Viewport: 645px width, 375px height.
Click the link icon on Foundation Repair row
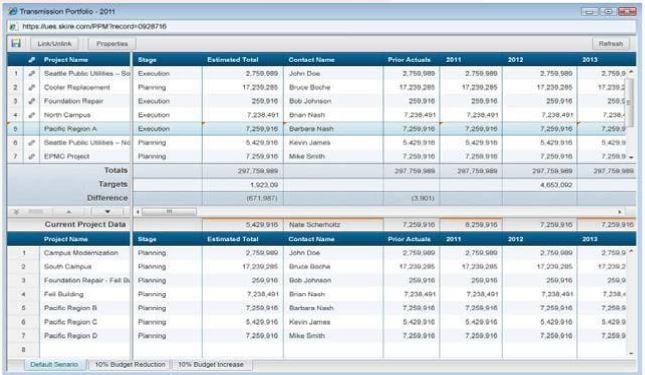point(32,101)
